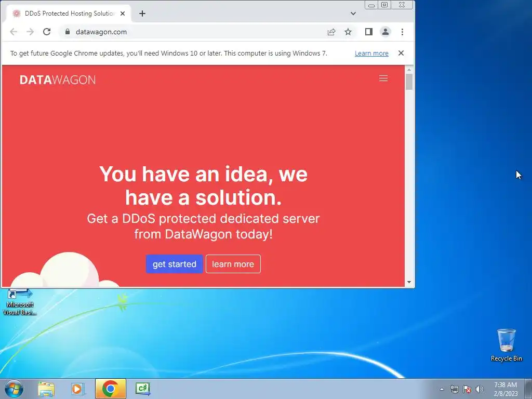
Task: Open a new browser tab
Action: (x=142, y=14)
